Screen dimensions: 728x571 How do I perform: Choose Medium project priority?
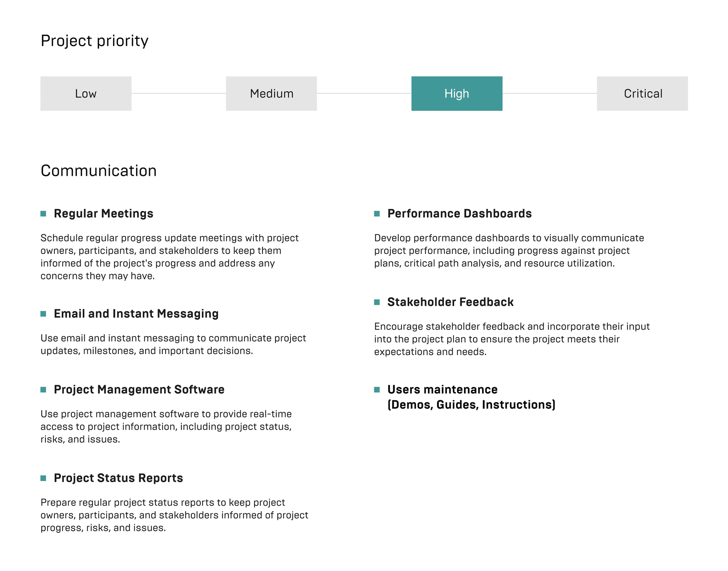(x=271, y=94)
